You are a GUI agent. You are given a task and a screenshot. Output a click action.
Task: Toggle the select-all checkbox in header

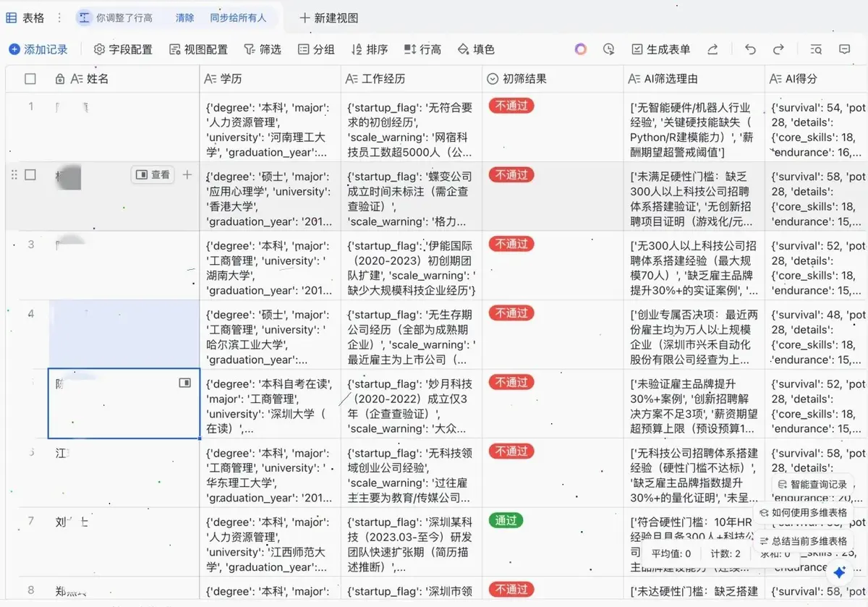(30, 78)
